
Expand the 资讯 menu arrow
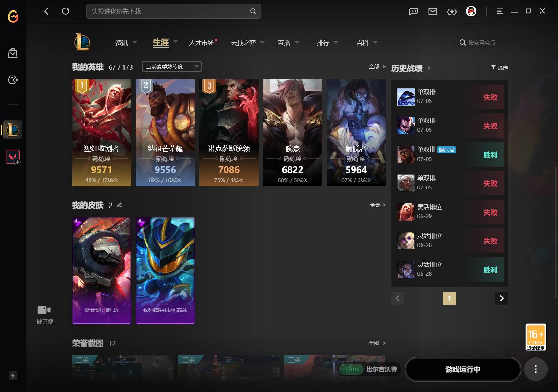135,42
